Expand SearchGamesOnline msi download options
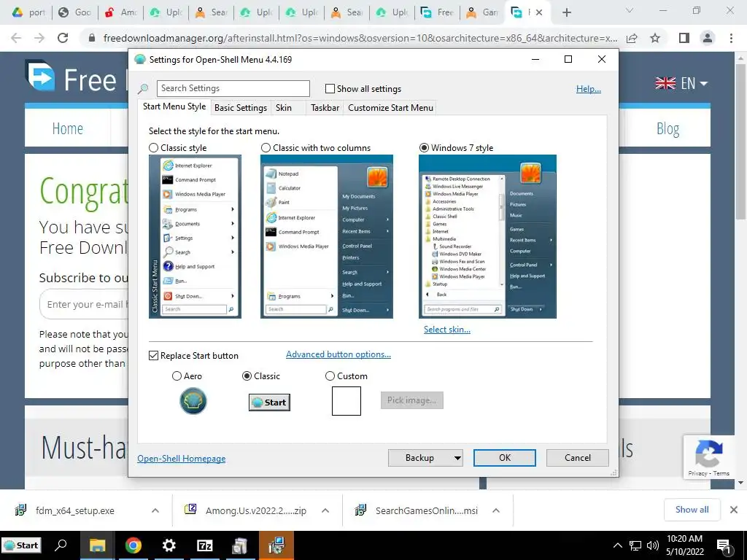The height and width of the screenshot is (560, 747). pos(496,510)
